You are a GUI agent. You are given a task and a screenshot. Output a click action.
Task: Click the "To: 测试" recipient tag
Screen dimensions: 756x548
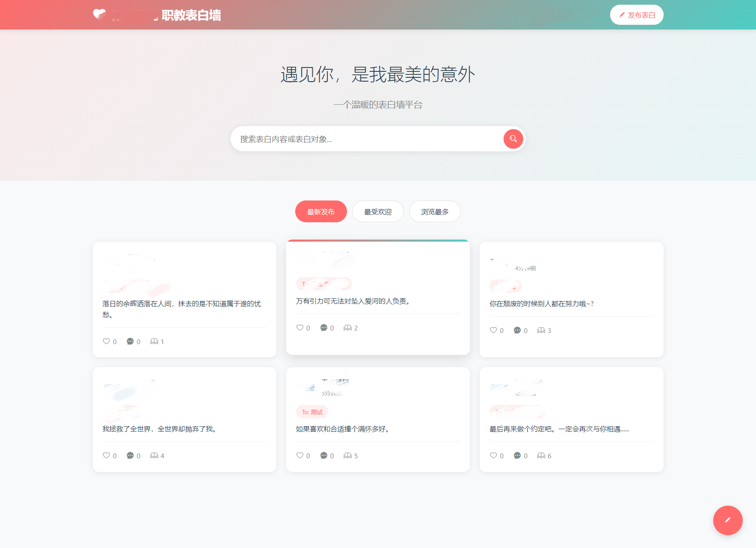(312, 412)
